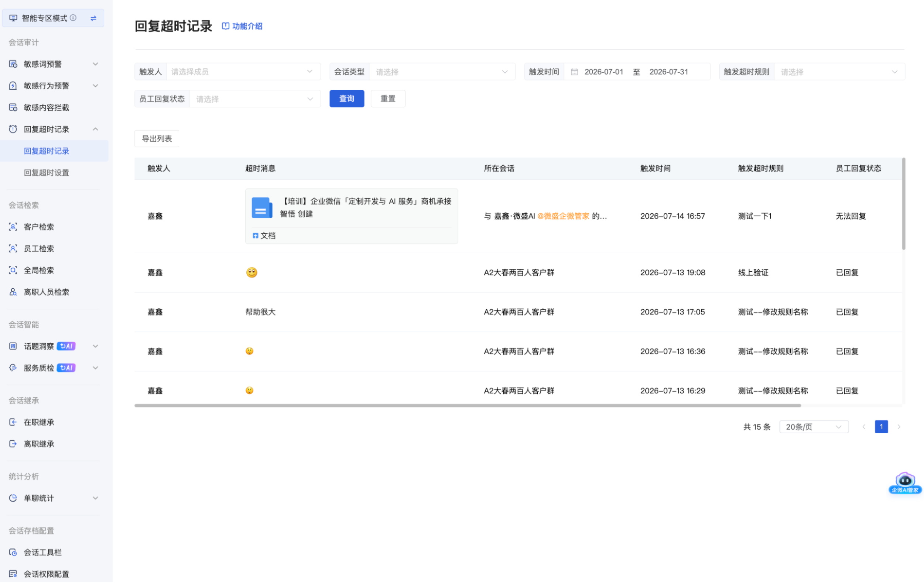Click the 测试一下1 rule cell
Screen dimensions: 924x585
coord(755,216)
